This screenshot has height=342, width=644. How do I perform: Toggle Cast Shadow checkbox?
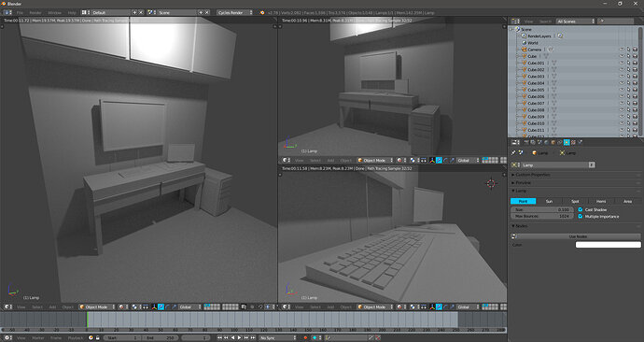point(581,209)
